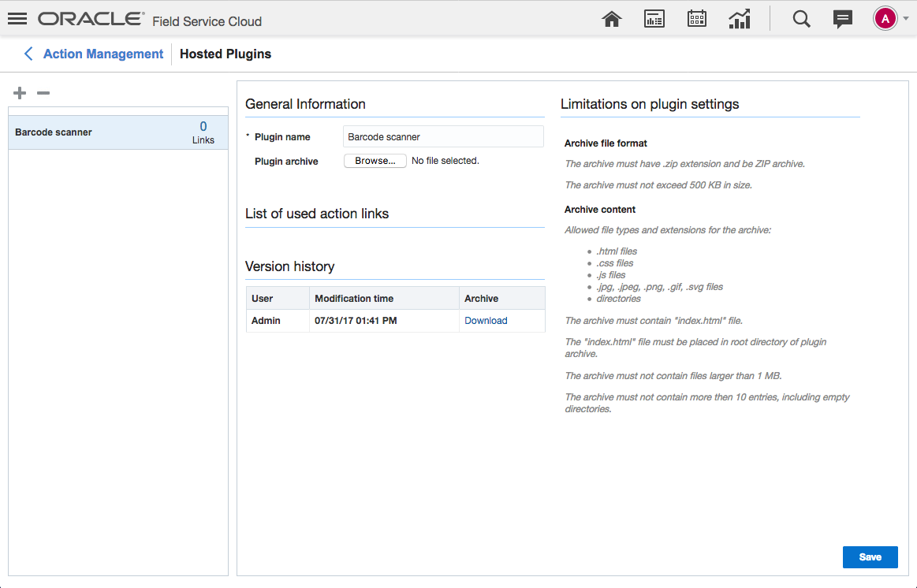The image size is (917, 588).
Task: Expand the user avatar dropdown arrow
Action: point(905,18)
